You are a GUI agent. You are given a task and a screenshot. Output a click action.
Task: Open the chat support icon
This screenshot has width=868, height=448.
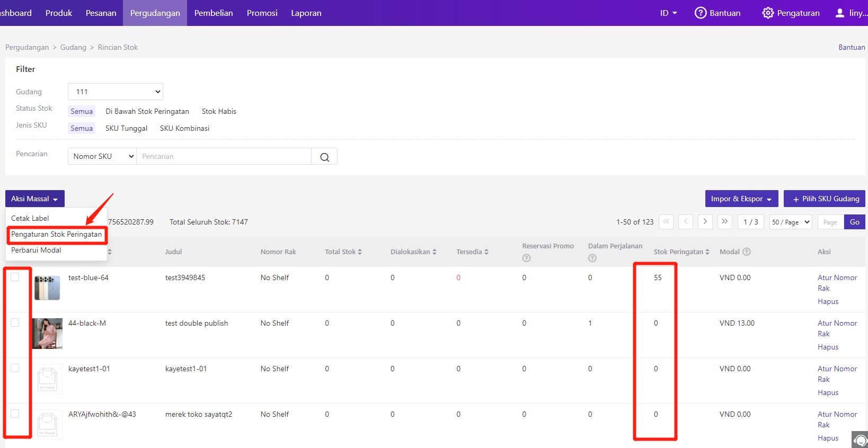click(861, 440)
